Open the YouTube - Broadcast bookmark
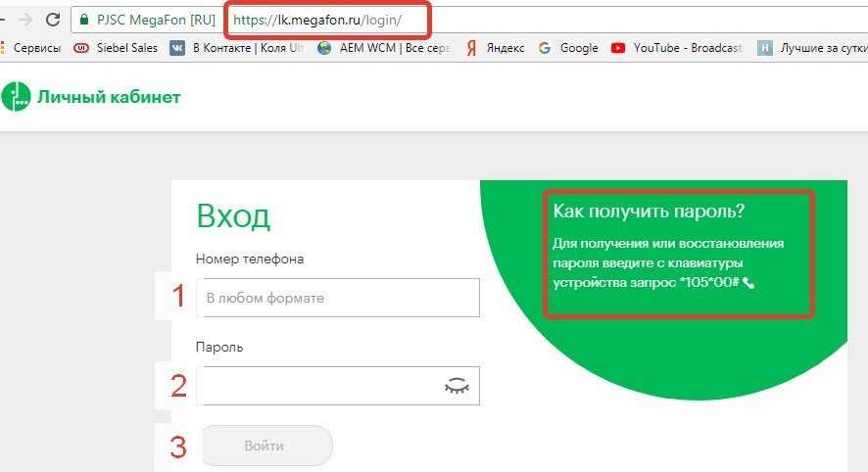868x472 pixels. [676, 48]
